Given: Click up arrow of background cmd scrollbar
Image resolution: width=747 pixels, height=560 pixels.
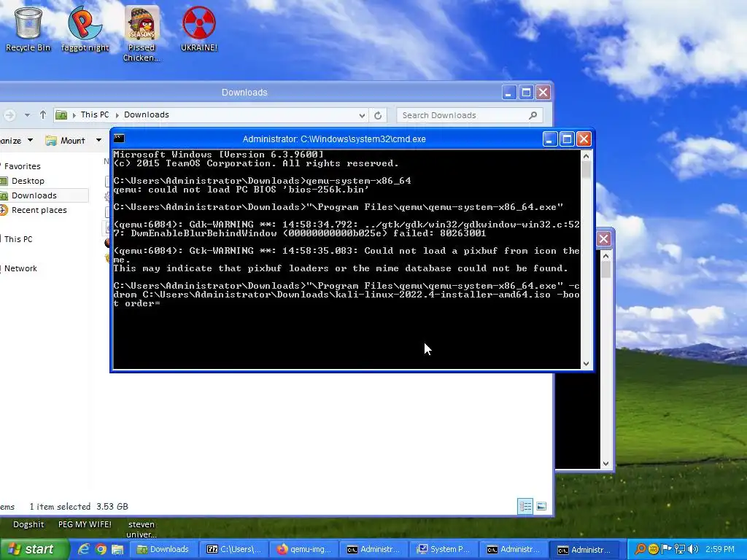Looking at the screenshot, I should click(x=605, y=256).
